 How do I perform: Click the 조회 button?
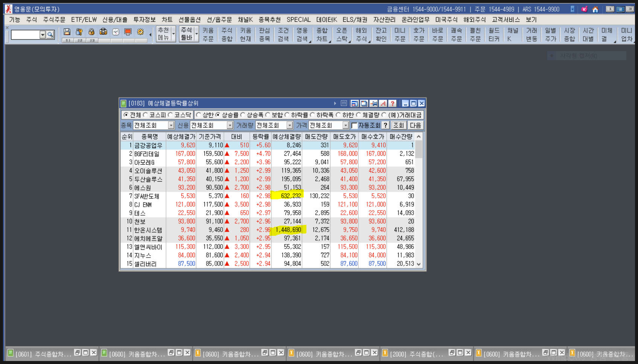(398, 126)
